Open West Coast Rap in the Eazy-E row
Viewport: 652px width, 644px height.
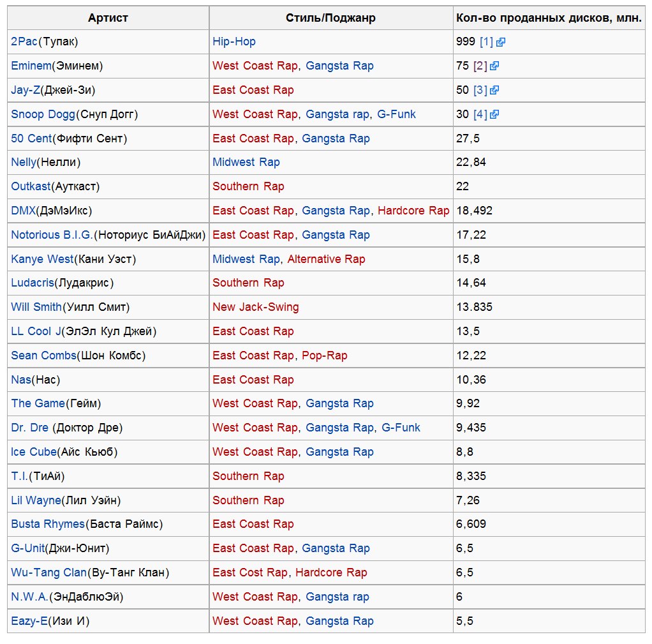(255, 620)
